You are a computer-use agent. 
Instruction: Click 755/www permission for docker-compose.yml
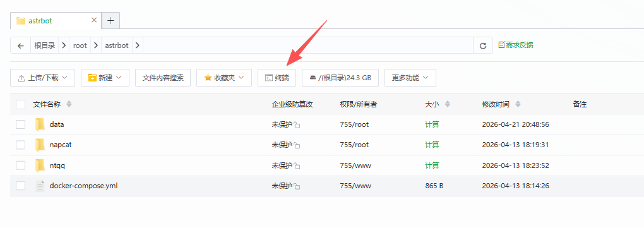pyautogui.click(x=355, y=186)
